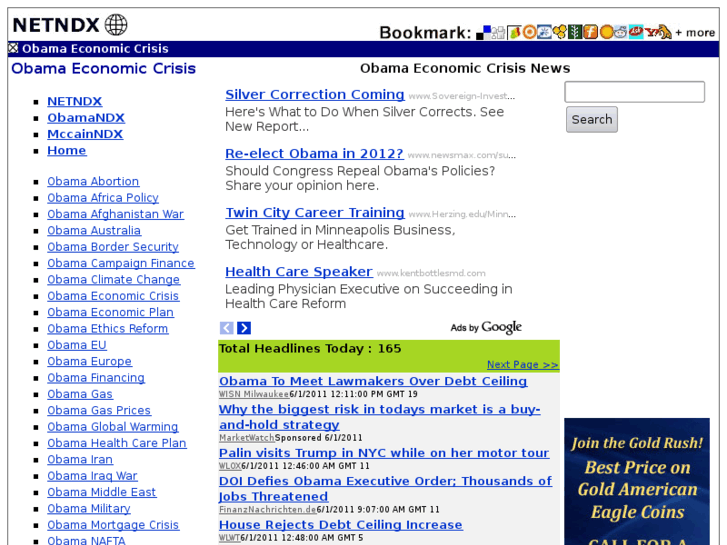Open the Obama Iraq War topic
Image resolution: width=727 pixels, height=545 pixels.
pos(92,476)
